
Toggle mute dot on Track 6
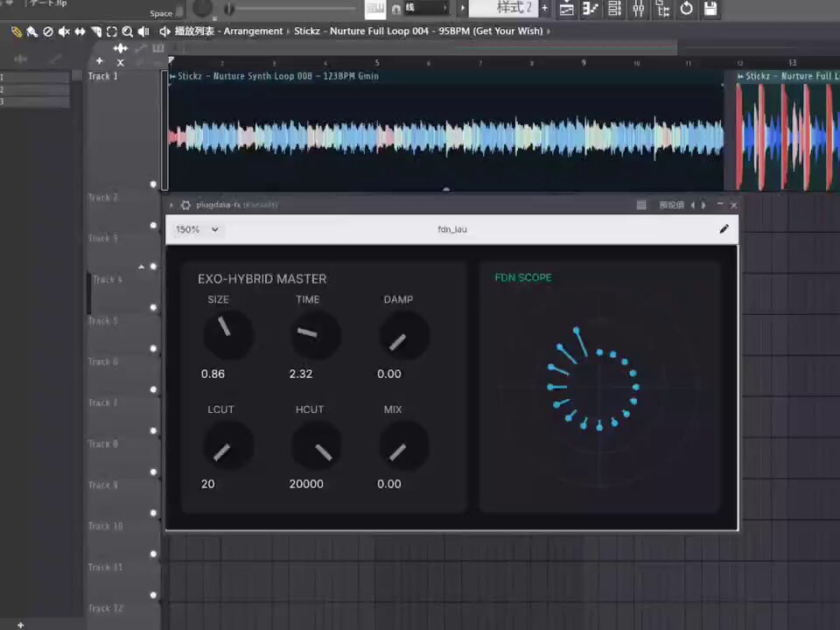pyautogui.click(x=153, y=389)
